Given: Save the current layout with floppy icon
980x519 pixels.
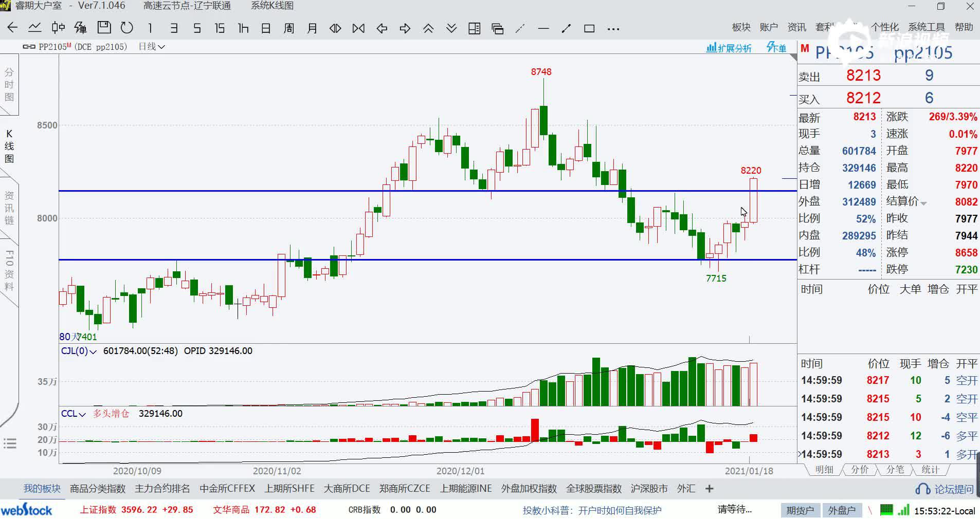Looking at the screenshot, I should coord(104,28).
